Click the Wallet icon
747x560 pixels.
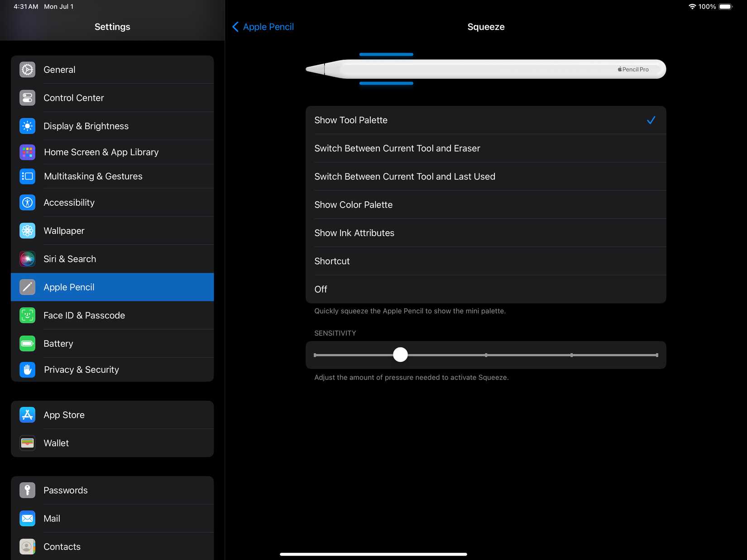[28, 443]
